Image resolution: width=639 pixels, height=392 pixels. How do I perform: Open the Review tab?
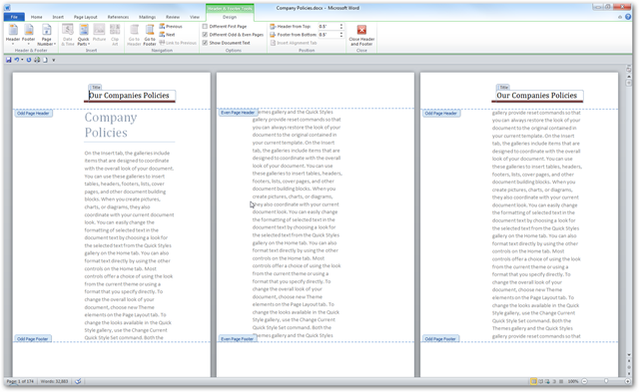[x=172, y=17]
